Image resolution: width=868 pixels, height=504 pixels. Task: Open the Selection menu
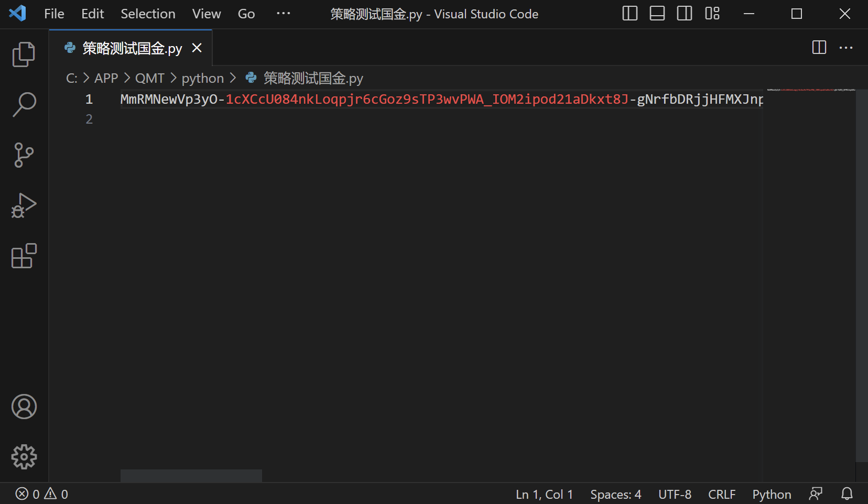(148, 14)
